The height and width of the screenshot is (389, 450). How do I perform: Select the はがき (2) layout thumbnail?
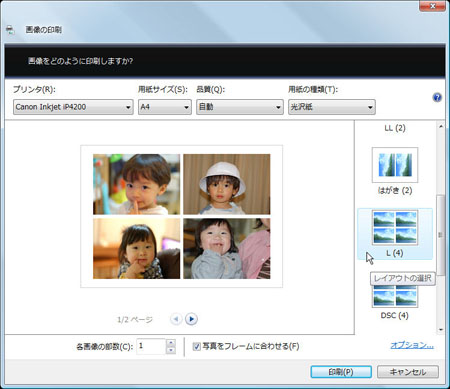click(x=395, y=165)
